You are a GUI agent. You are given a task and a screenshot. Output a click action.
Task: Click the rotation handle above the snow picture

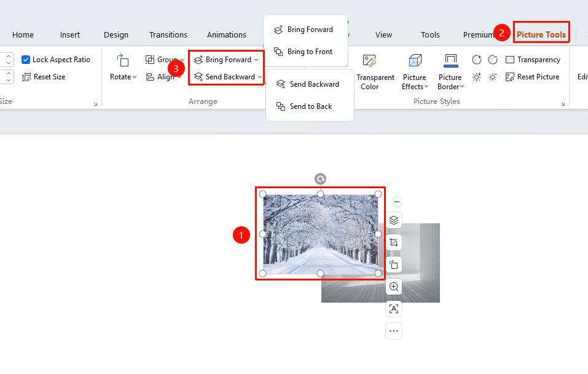[320, 179]
